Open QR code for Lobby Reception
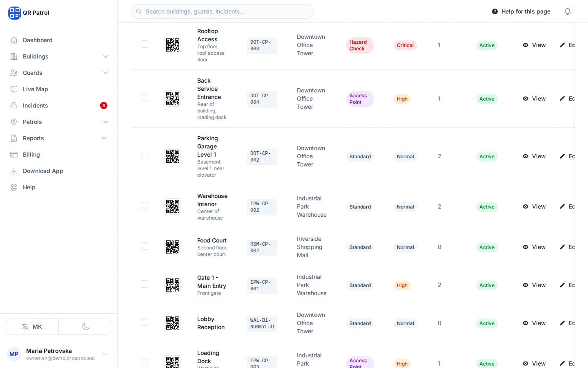Image resolution: width=588 pixels, height=368 pixels. (x=173, y=323)
